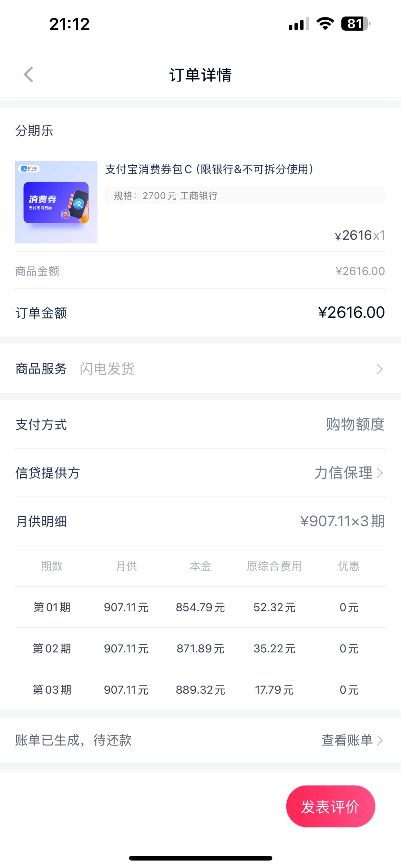This screenshot has width=401, height=868.
Task: Select the 第01期 installment row
Action: [x=200, y=607]
